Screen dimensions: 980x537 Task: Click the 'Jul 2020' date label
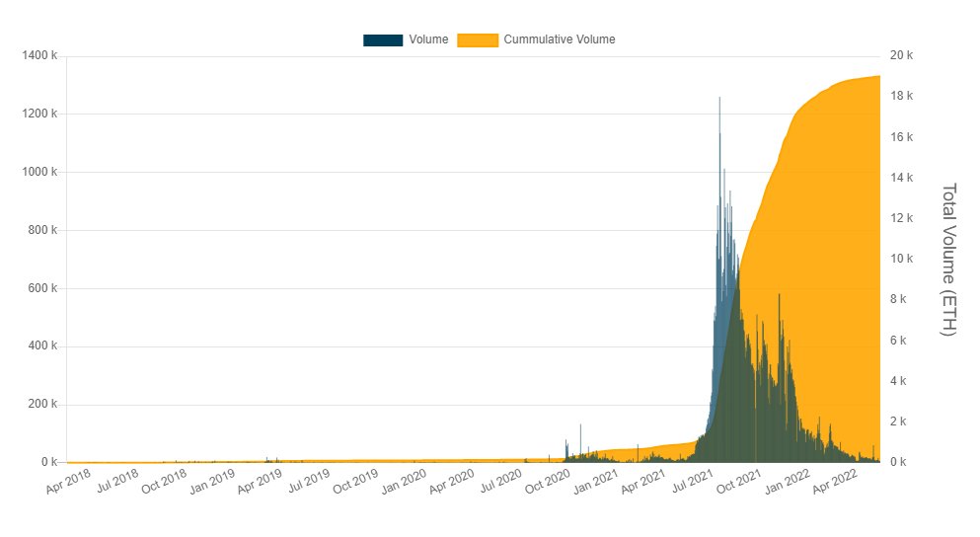coord(500,482)
